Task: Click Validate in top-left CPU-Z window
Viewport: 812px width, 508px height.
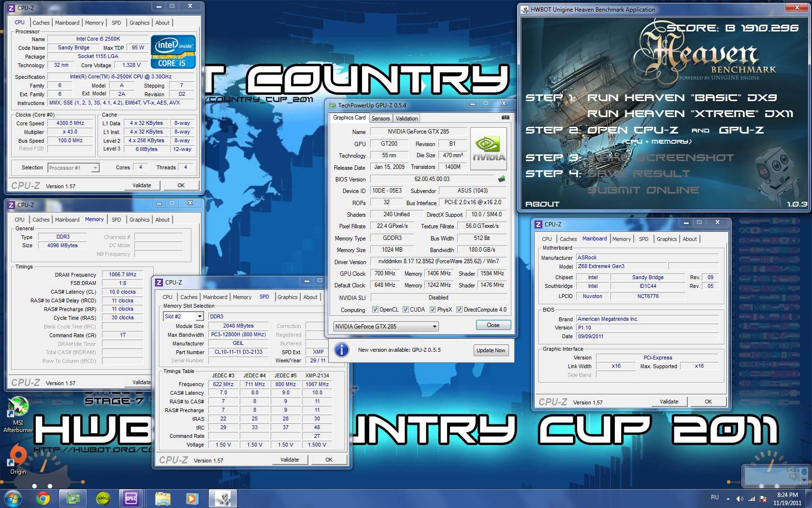Action: click(142, 185)
